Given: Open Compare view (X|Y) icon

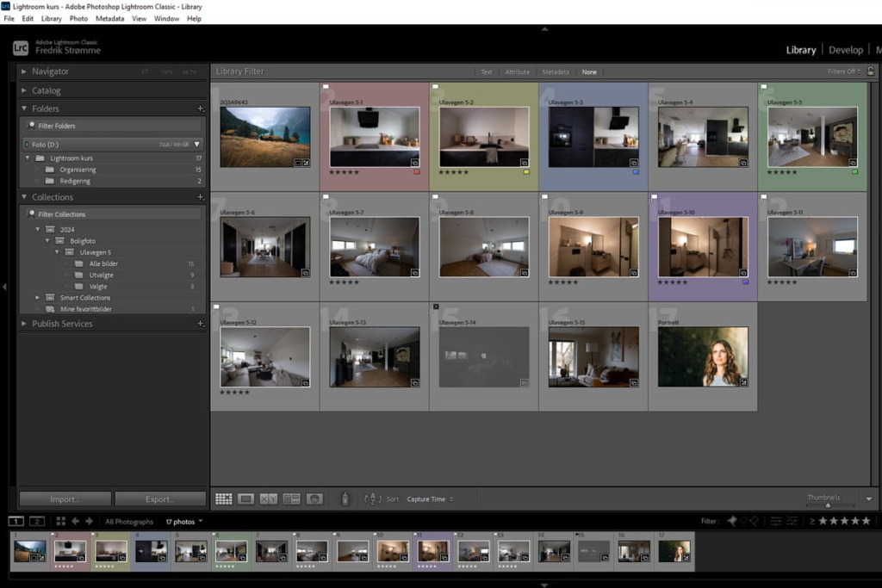Looking at the screenshot, I should click(x=269, y=498).
